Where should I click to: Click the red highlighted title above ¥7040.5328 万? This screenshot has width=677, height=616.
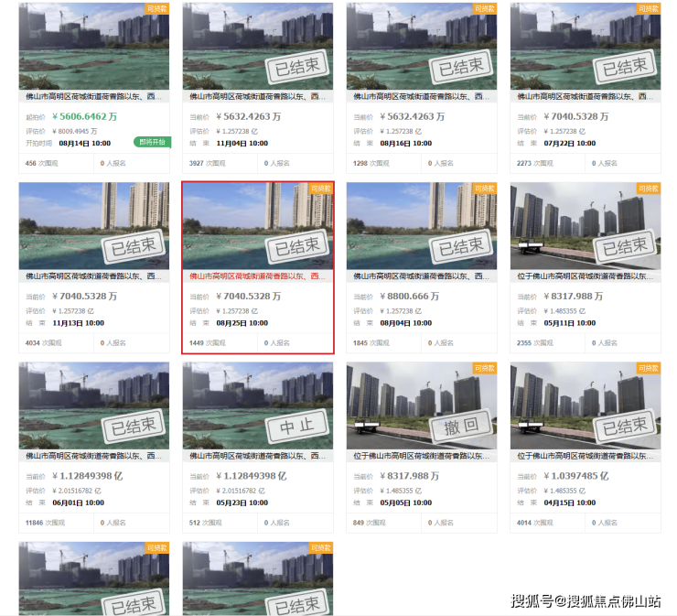click(x=257, y=276)
